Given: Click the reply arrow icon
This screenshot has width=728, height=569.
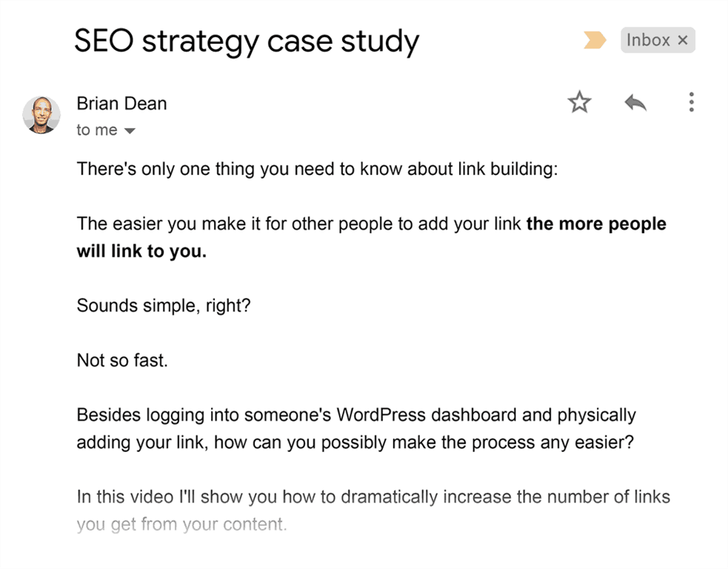Looking at the screenshot, I should (635, 102).
